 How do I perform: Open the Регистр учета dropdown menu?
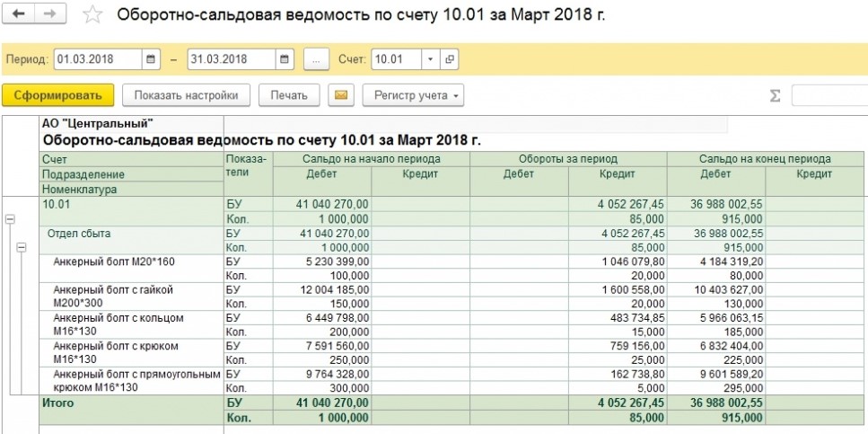417,95
